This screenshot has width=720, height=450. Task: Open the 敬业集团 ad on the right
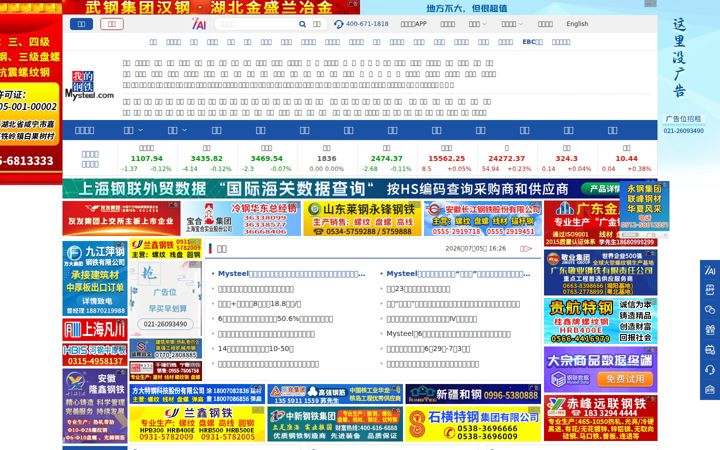pyautogui.click(x=601, y=273)
